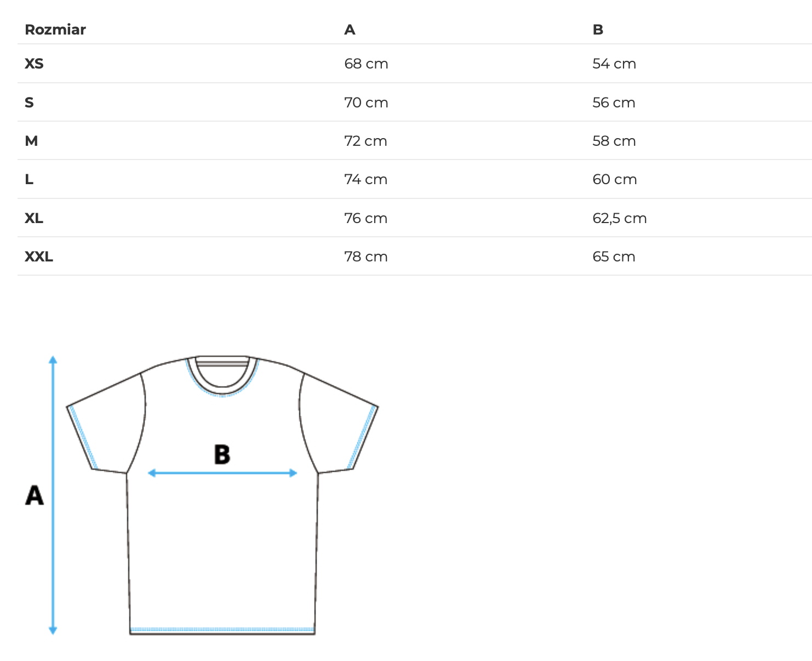Viewport: 812px width, 661px height.
Task: Select the XS size row label
Action: [x=34, y=64]
